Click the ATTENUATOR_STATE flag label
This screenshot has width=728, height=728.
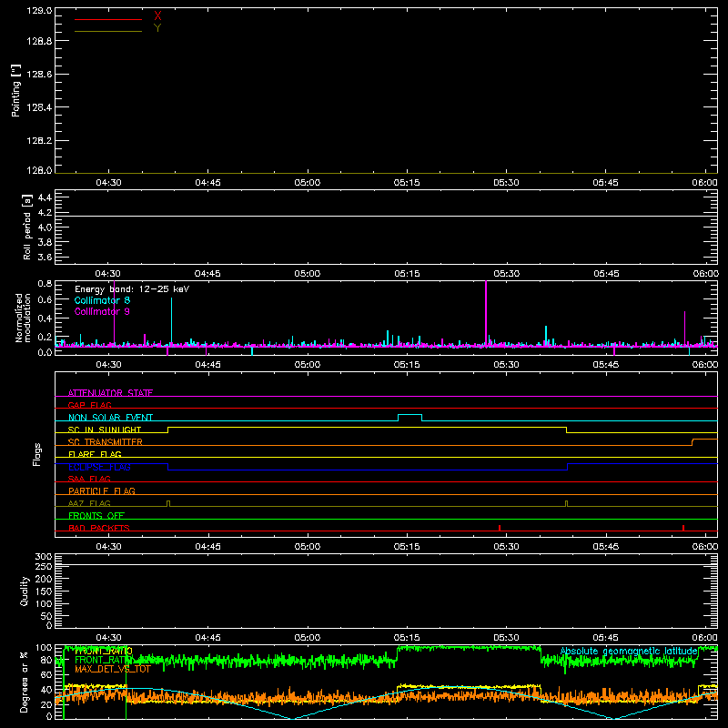coord(110,393)
